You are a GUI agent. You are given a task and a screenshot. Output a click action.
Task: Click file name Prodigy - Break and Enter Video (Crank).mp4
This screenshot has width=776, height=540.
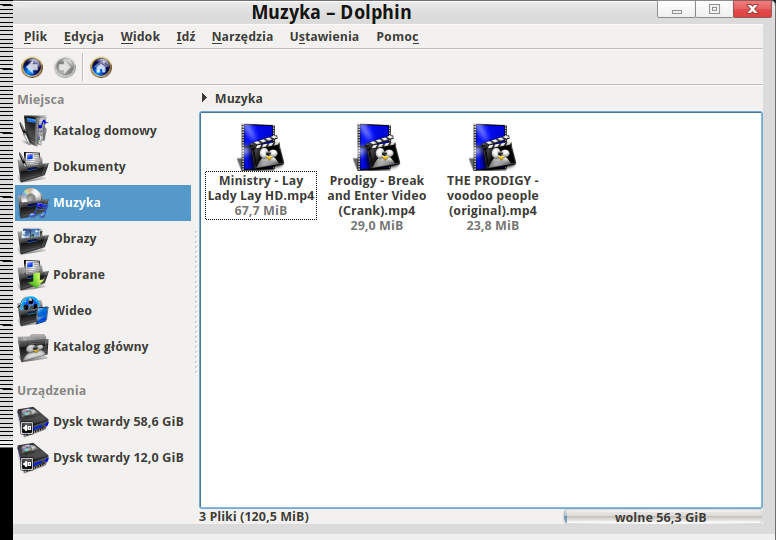(x=377, y=196)
